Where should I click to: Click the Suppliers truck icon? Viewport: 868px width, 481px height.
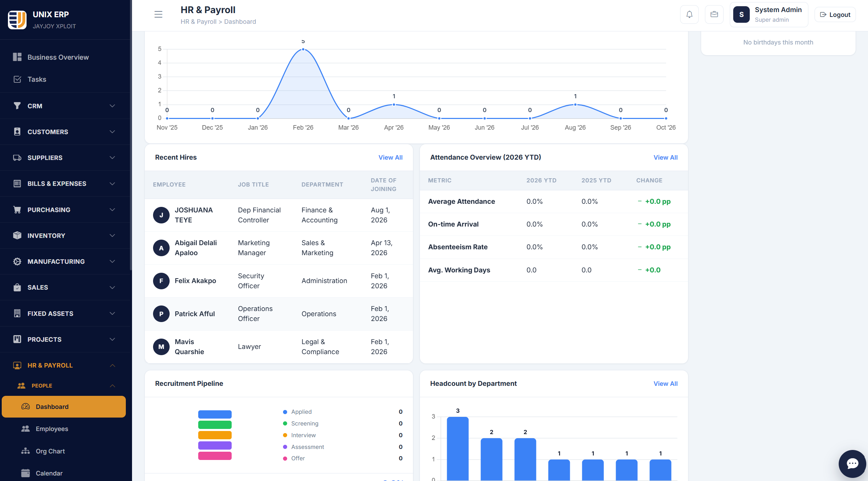17,158
